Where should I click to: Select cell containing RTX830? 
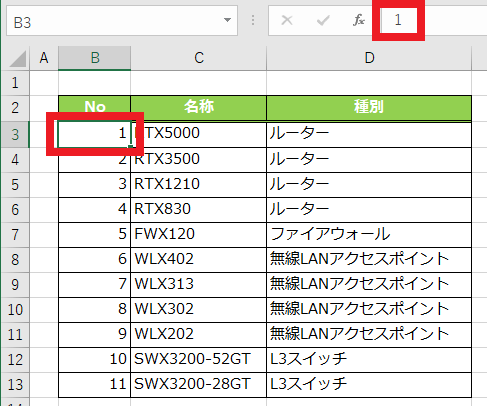point(199,210)
